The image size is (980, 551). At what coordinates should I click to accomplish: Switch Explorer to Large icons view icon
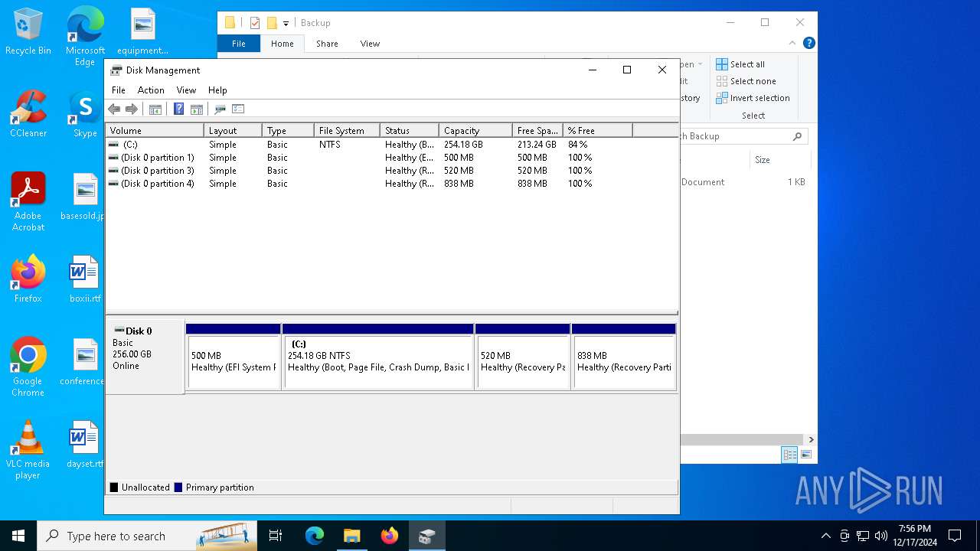point(805,455)
